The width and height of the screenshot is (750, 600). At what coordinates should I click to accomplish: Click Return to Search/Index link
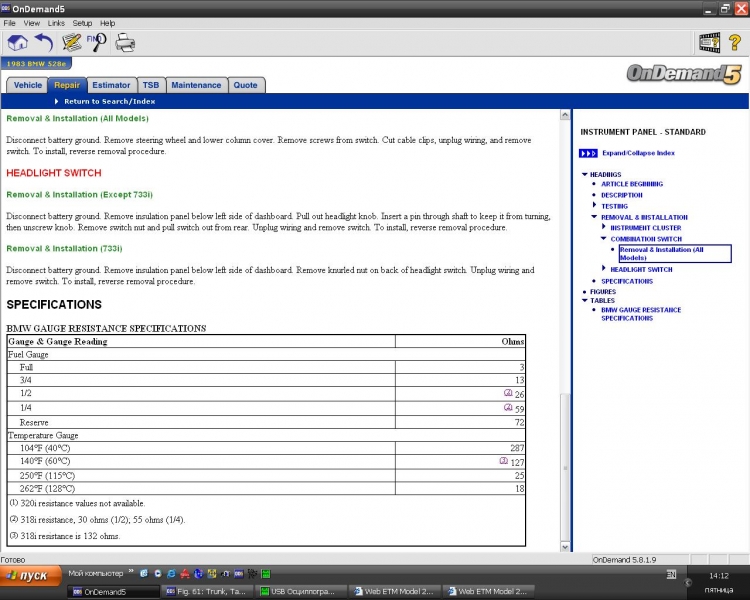(x=109, y=101)
